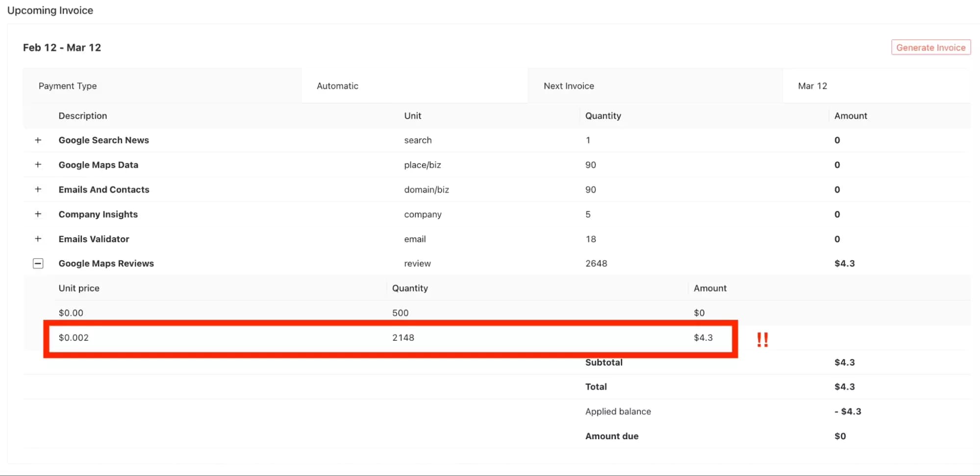Viewport: 980px width, 476px height.
Task: Expand the Google Maps Data breakdown
Action: [x=38, y=165]
